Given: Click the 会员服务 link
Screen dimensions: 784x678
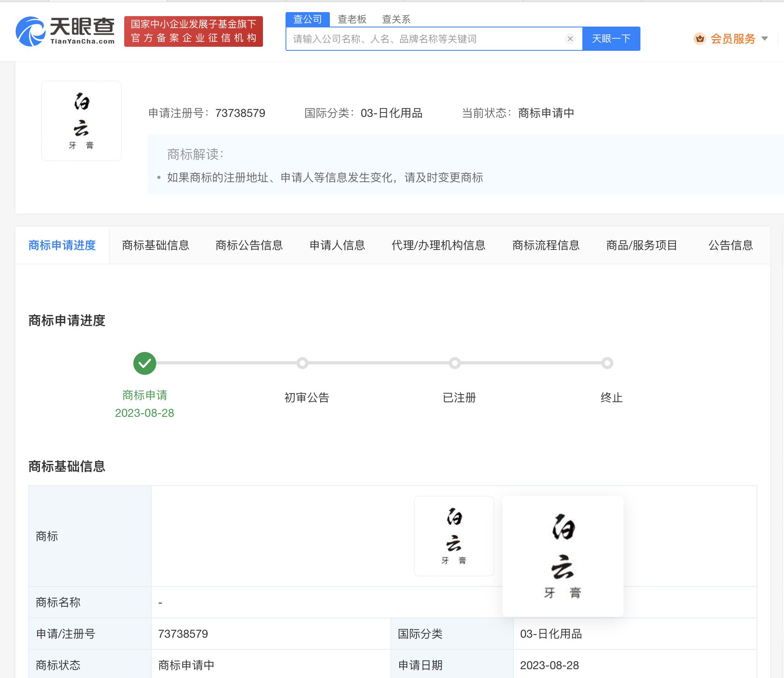Looking at the screenshot, I should coord(732,39).
